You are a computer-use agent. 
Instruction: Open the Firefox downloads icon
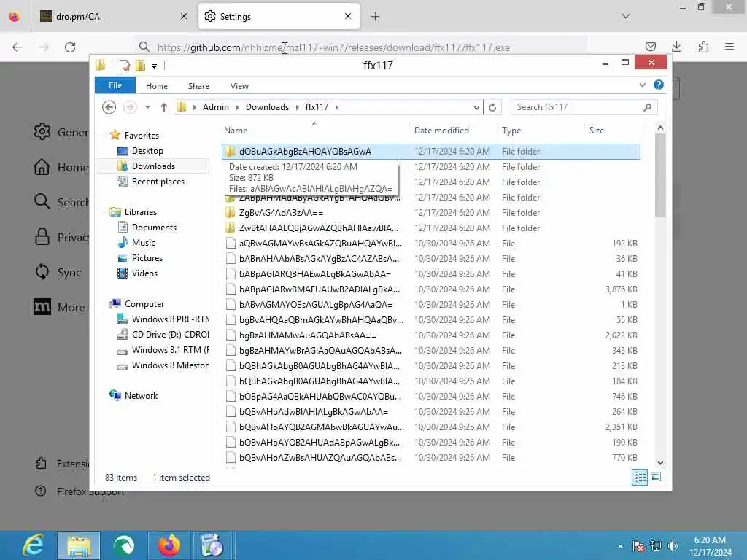click(x=676, y=47)
